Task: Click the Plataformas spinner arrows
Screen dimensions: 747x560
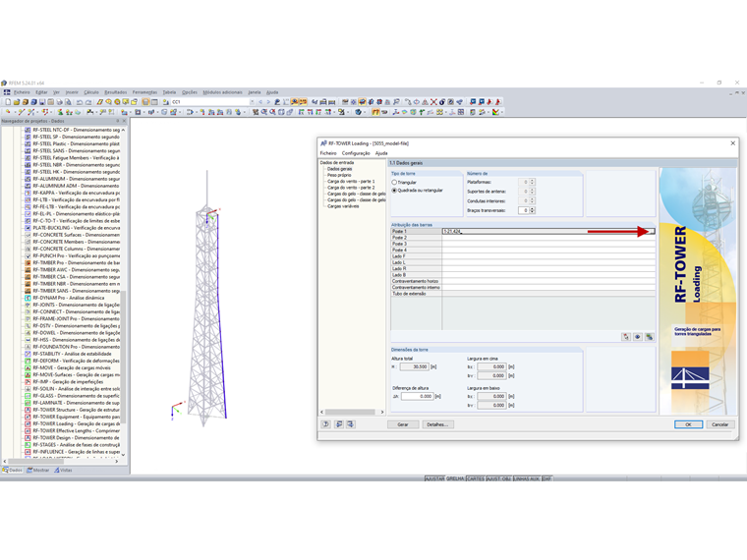Action: 532,182
